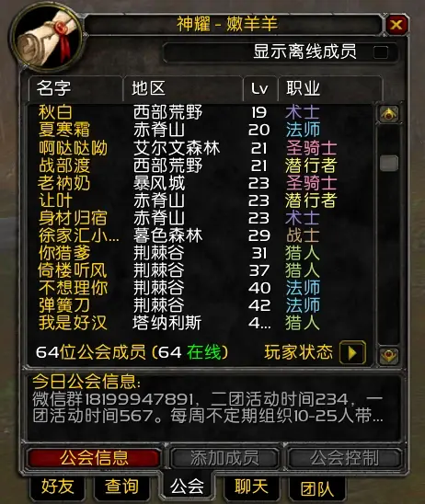Switch to the 好友 tab
The image size is (425, 504).
point(58,487)
